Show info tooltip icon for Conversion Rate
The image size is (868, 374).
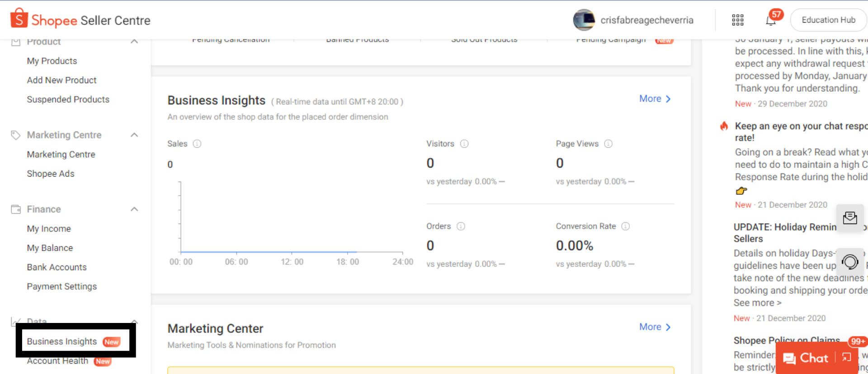tap(626, 226)
